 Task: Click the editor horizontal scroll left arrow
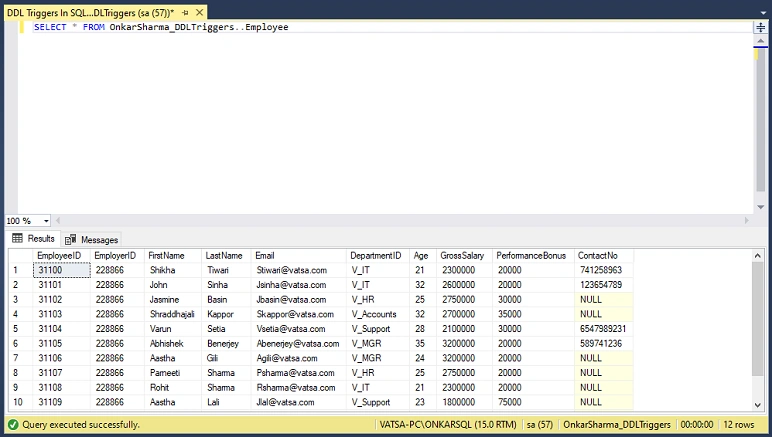58,221
